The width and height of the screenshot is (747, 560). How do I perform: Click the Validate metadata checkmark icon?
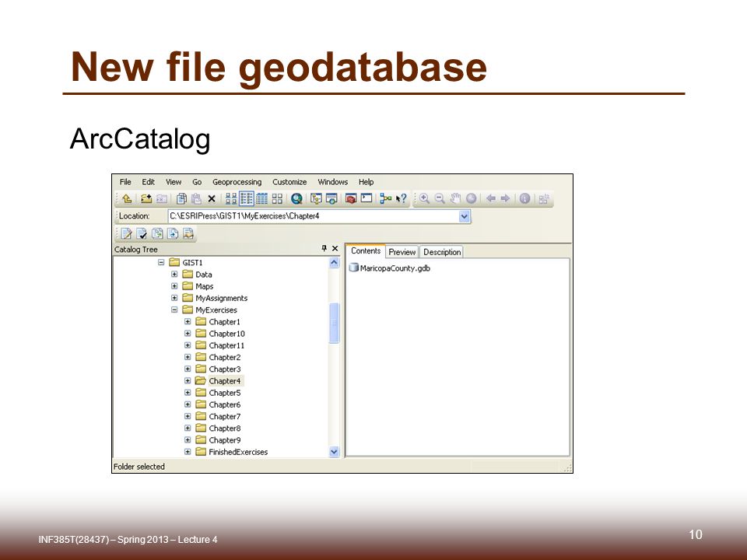142,233
